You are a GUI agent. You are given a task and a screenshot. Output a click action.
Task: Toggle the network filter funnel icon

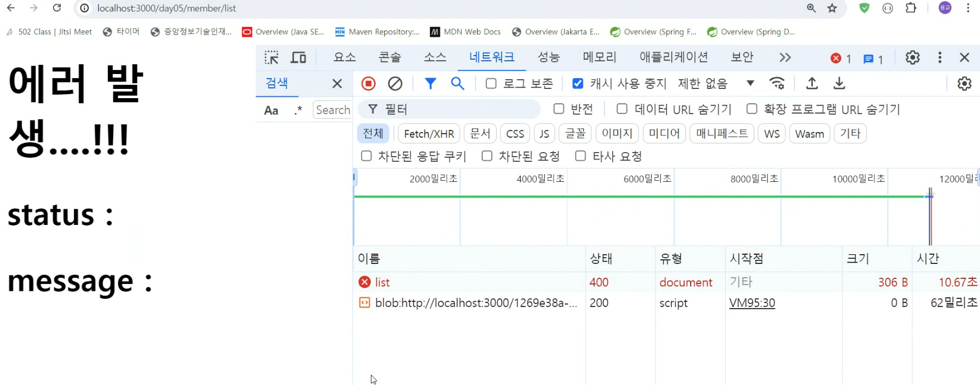pyautogui.click(x=430, y=84)
